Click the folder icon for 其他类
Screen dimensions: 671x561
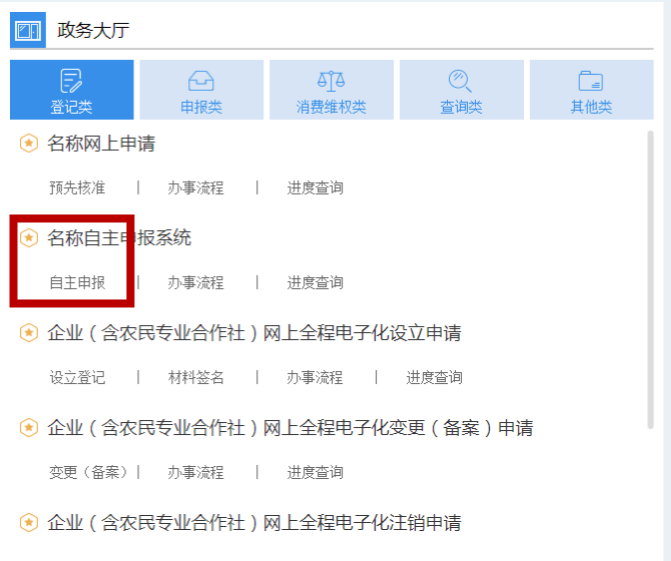coord(591,81)
